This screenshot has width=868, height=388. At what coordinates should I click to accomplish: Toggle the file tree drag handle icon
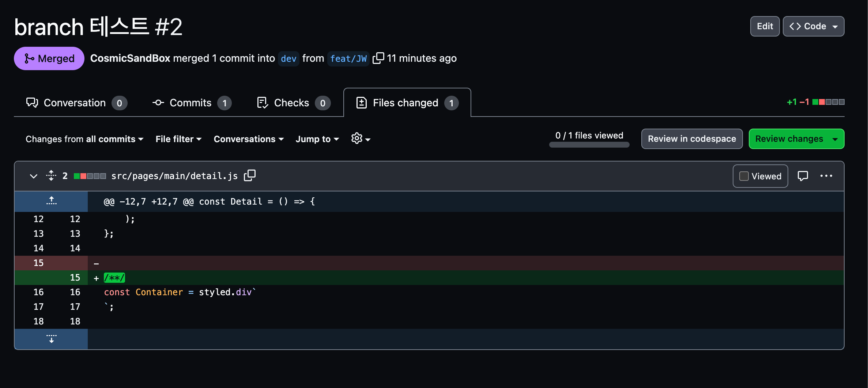coord(51,175)
